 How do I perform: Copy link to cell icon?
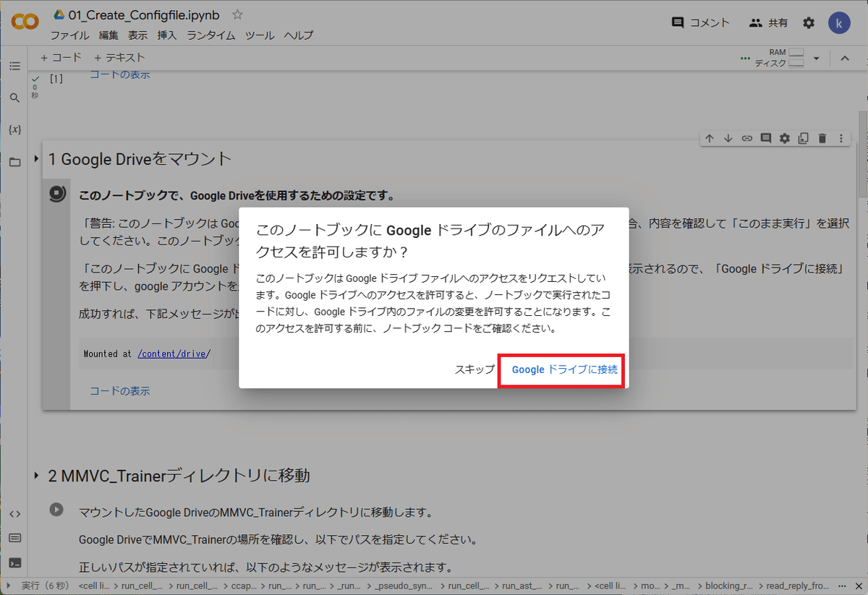tap(747, 138)
